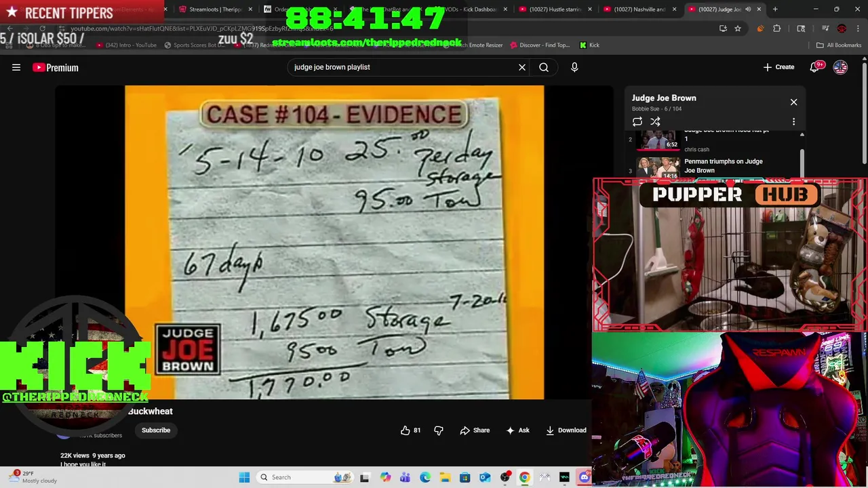
Task: Open Google Chrome from the taskbar
Action: coord(525,477)
